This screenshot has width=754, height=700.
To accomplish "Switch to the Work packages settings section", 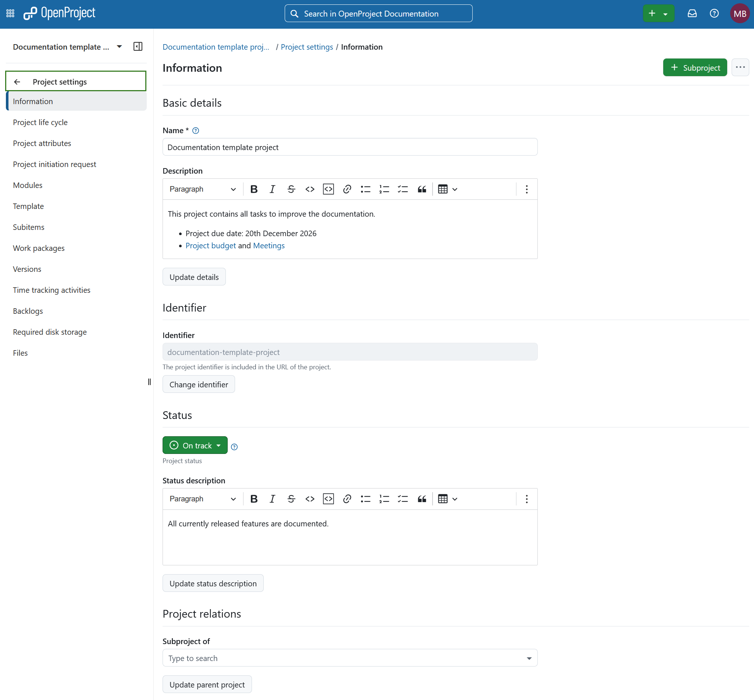I will [39, 248].
